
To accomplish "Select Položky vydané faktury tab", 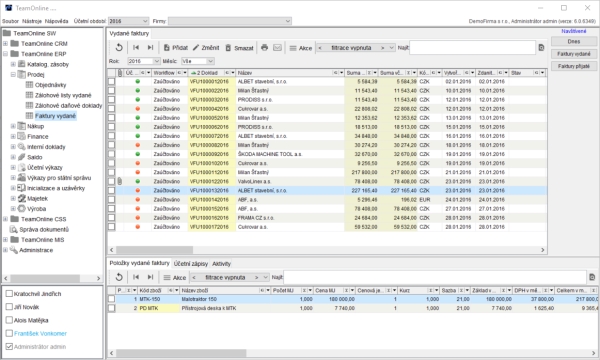I will point(139,263).
